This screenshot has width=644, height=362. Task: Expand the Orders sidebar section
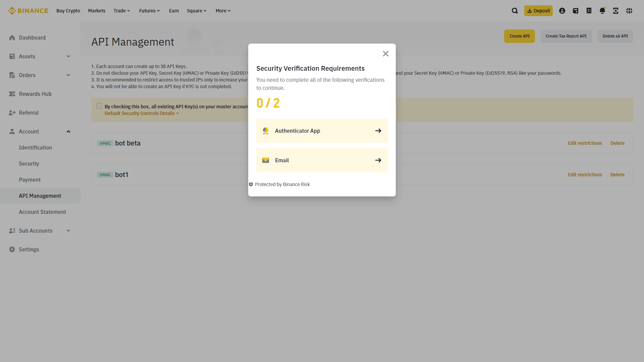coord(68,75)
